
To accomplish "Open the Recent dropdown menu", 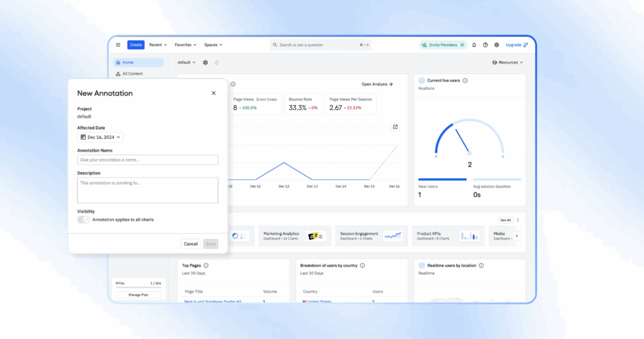I will (x=158, y=45).
